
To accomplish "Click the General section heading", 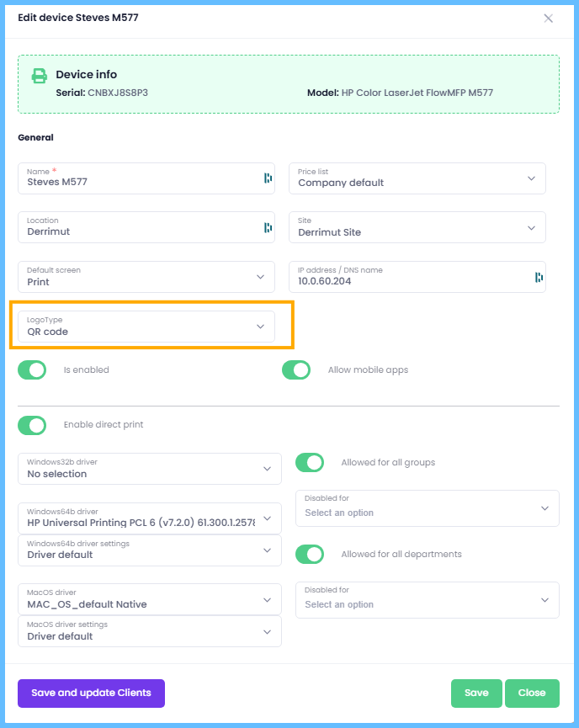I will pyautogui.click(x=35, y=137).
